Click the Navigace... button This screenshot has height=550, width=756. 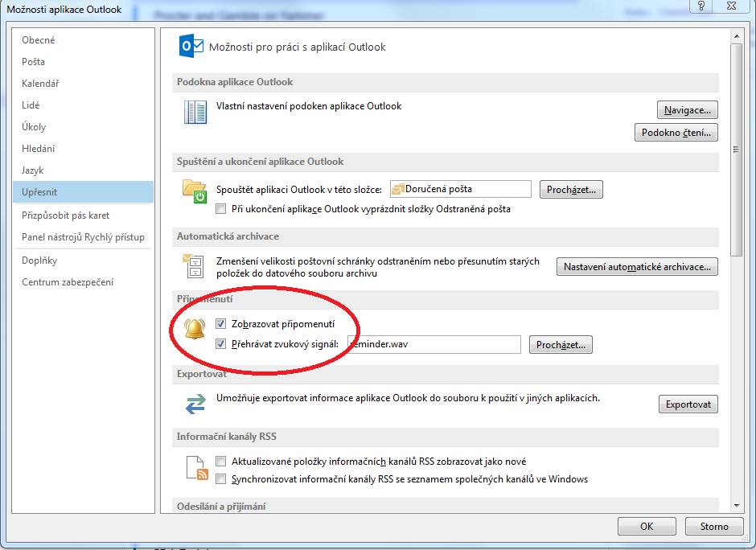point(687,110)
